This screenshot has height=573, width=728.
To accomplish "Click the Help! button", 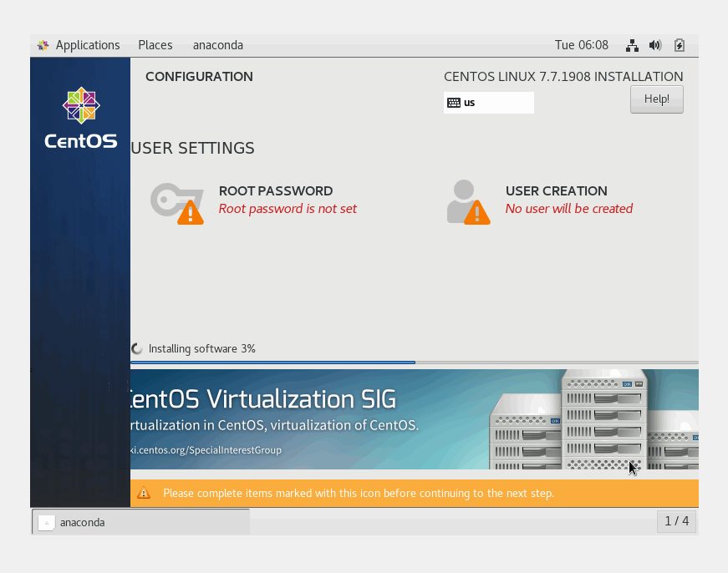I will point(656,99).
